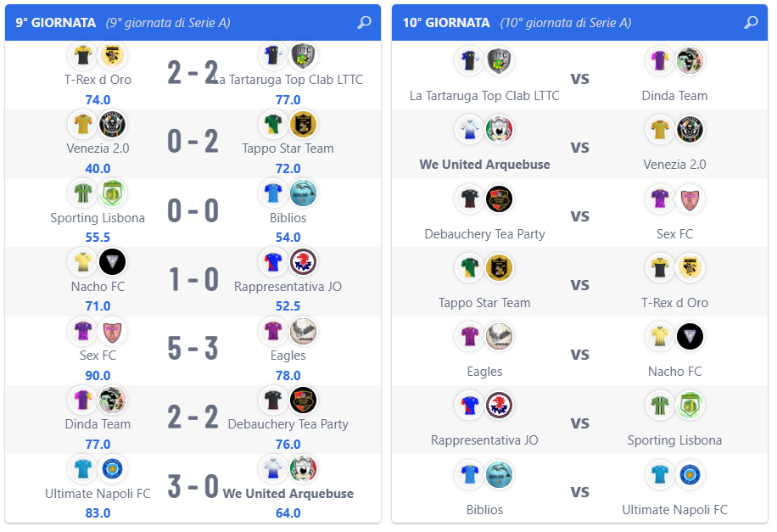Viewport: 777px width, 532px height.
Task: Click the 9° GIORNATA header title
Action: [x=55, y=23]
